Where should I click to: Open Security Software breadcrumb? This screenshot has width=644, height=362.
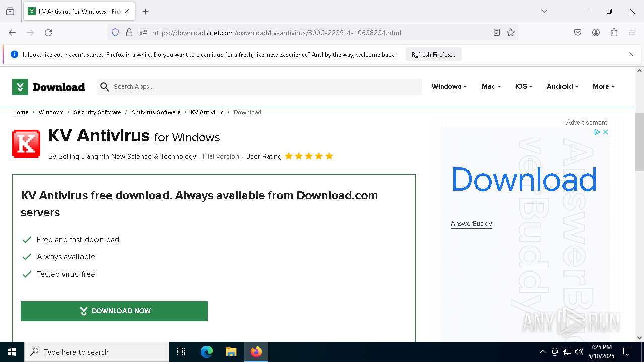pyautogui.click(x=97, y=112)
